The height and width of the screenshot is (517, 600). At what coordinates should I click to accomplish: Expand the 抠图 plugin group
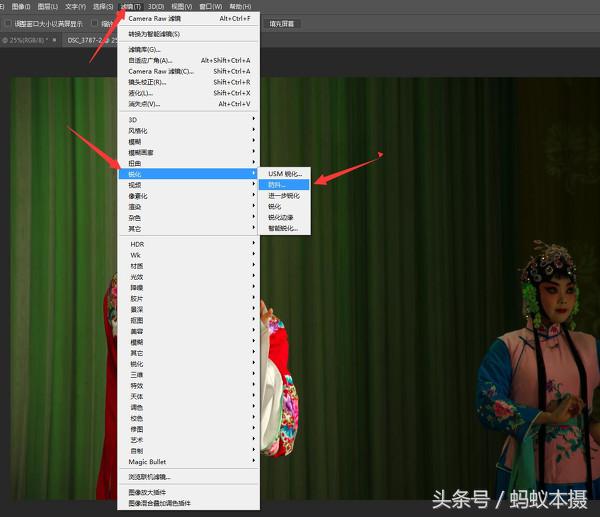point(189,320)
